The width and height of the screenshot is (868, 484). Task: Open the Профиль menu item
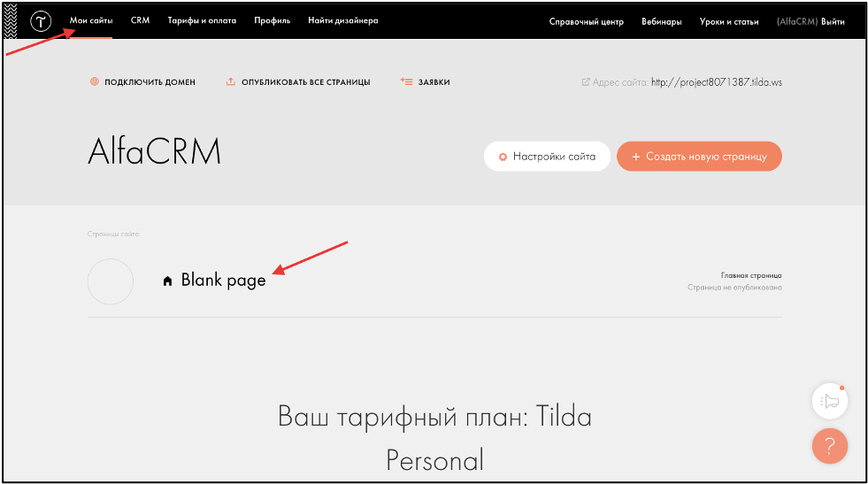coord(273,20)
